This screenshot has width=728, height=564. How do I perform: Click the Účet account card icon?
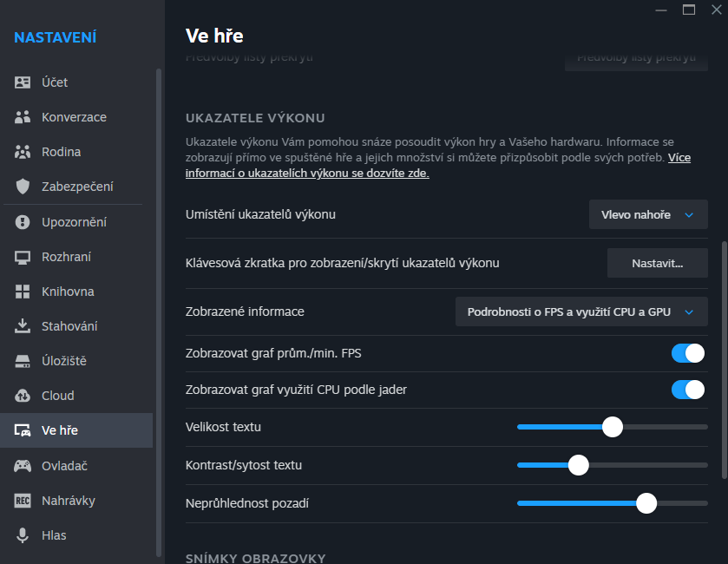23,82
